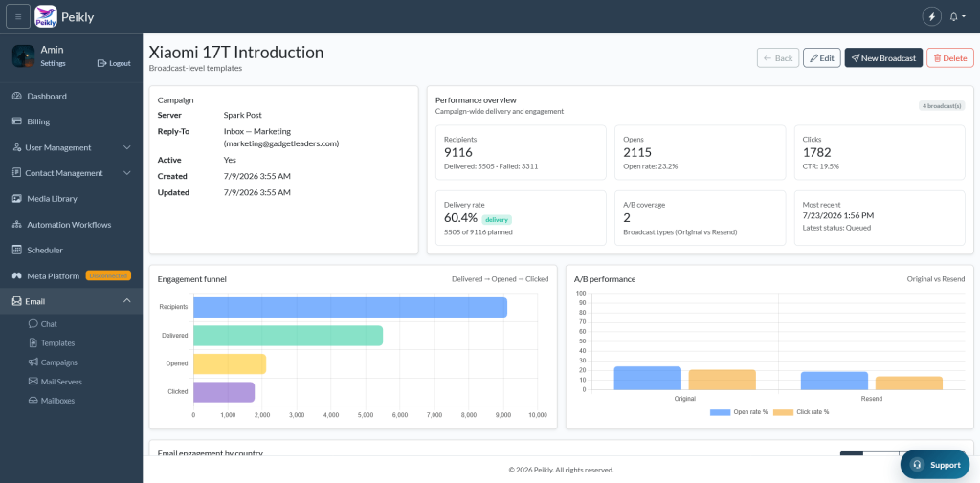Click the Billing credit card icon
The width and height of the screenshot is (980, 483).
coord(17,121)
